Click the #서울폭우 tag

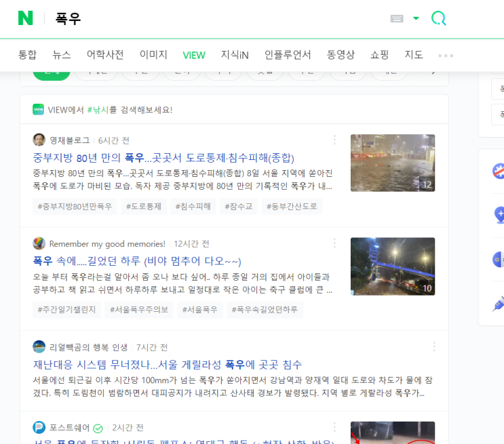(200, 310)
